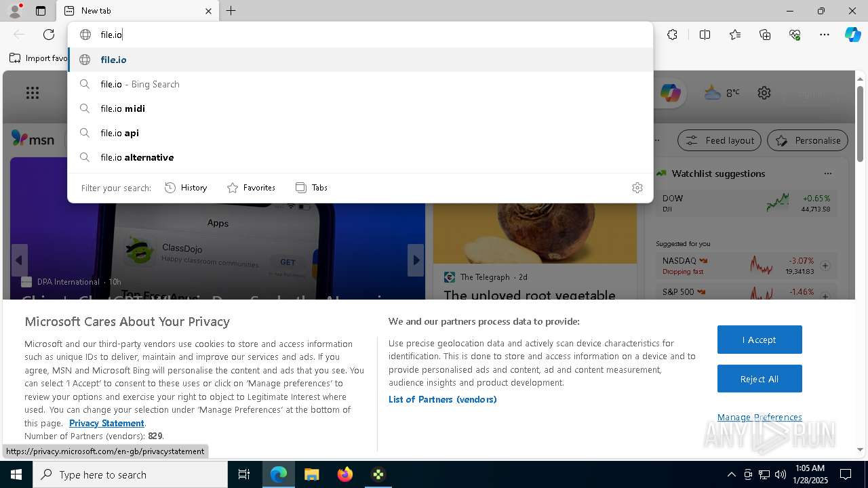This screenshot has width=868, height=488.
Task: Open the Copilot icon on MSN page
Action: pos(670,93)
